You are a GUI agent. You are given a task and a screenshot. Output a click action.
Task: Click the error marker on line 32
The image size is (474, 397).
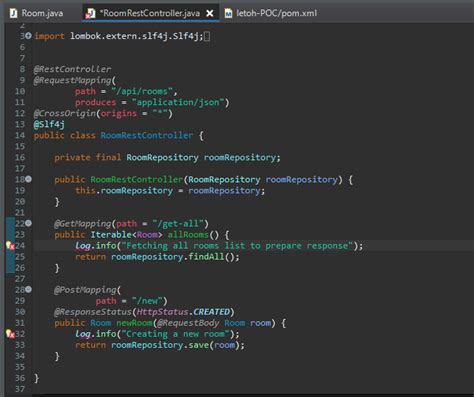click(x=10, y=334)
